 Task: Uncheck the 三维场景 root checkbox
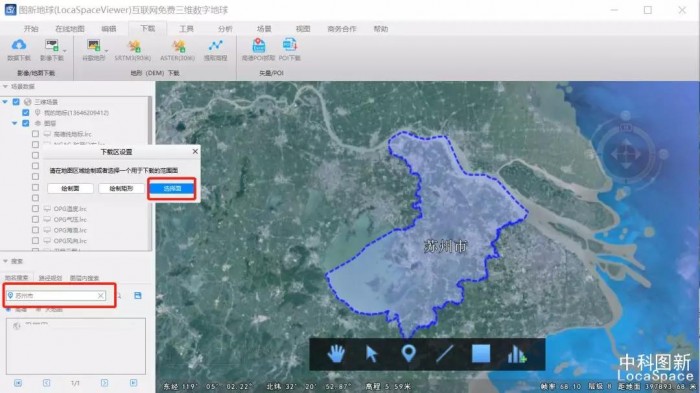coord(16,102)
